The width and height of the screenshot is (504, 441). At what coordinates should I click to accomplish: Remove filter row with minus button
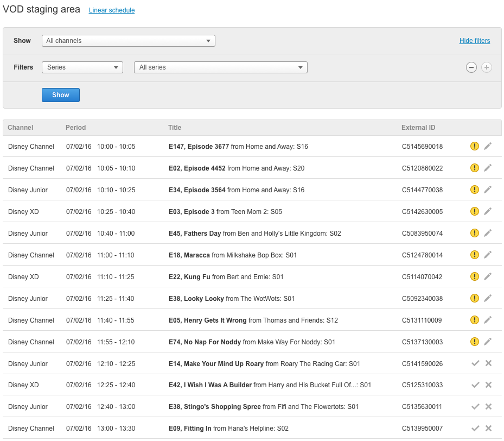pyautogui.click(x=471, y=67)
